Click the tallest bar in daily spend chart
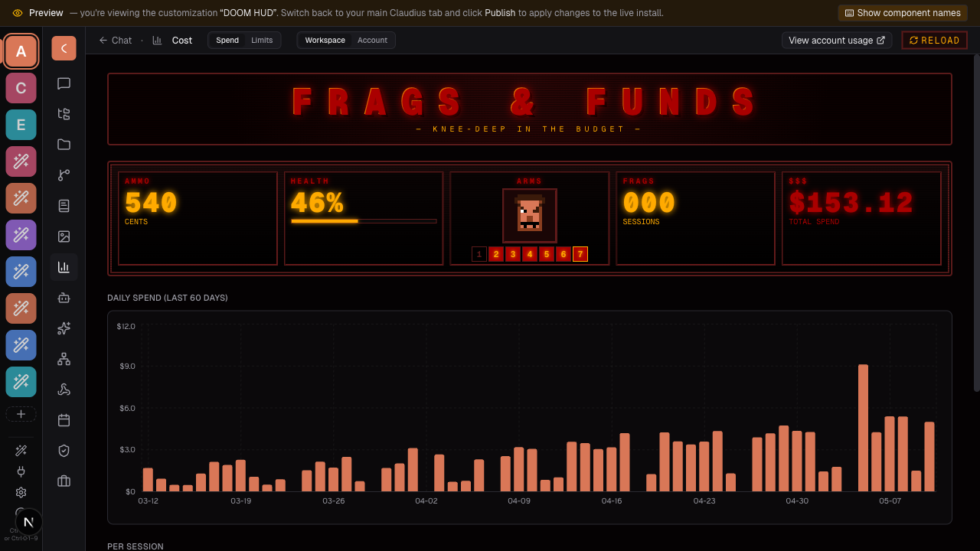980x551 pixels. pos(863,428)
